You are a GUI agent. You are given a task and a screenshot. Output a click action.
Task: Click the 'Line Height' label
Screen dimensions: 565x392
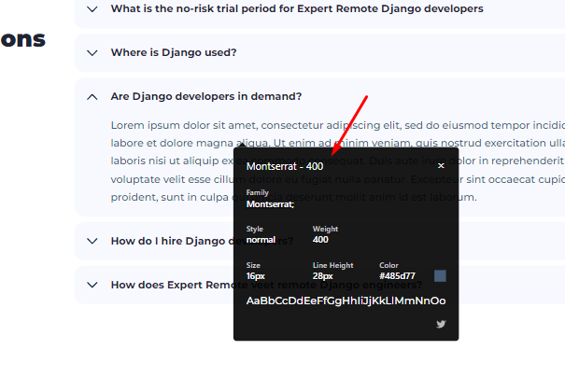click(333, 265)
